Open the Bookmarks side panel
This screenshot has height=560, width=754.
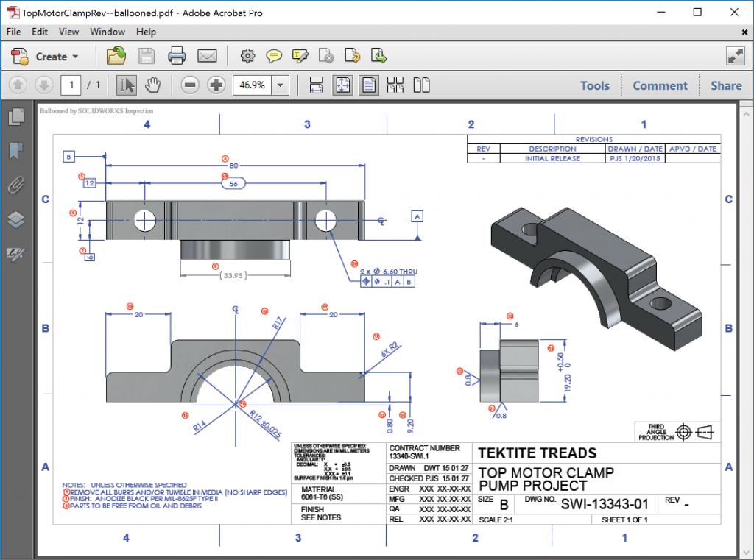(x=16, y=151)
